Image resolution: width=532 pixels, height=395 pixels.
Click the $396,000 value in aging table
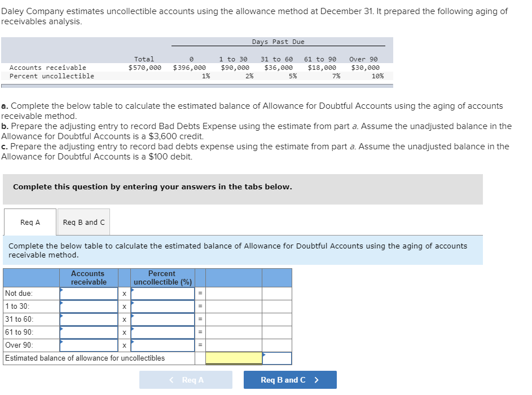[190, 68]
